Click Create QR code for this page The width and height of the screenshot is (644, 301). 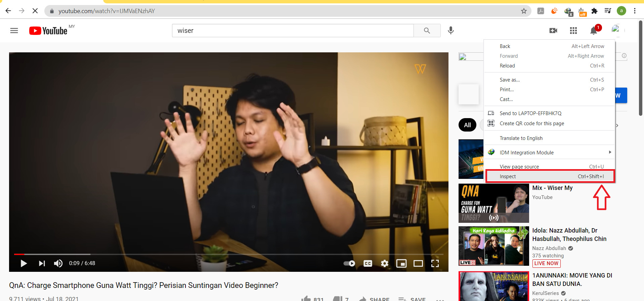pyautogui.click(x=532, y=123)
